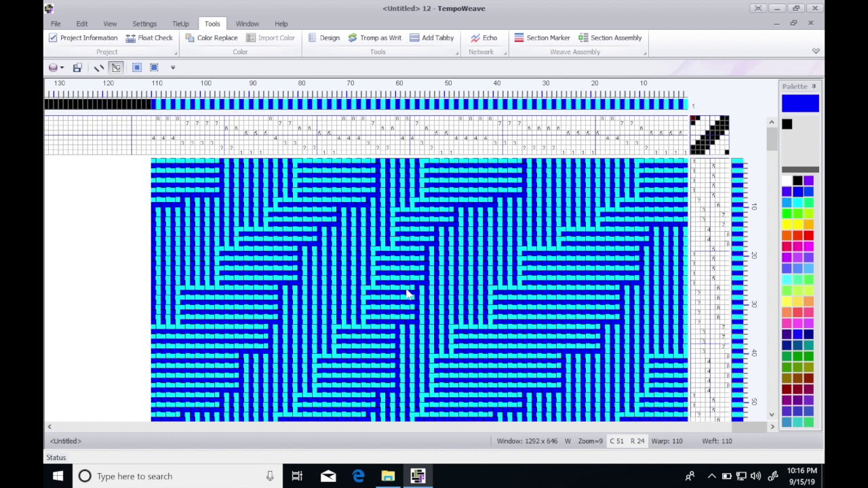
Task: Toggle the highlighted freeform draw tool
Action: pyautogui.click(x=117, y=68)
